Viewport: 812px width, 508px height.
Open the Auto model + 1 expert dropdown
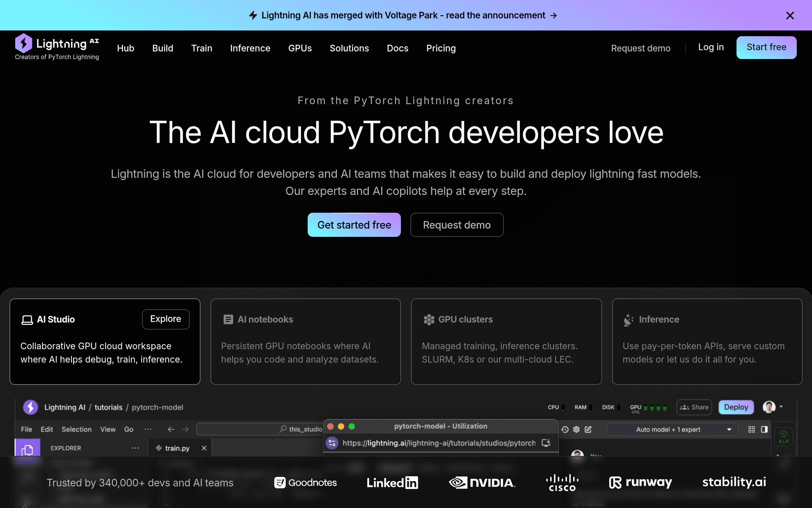pos(672,429)
